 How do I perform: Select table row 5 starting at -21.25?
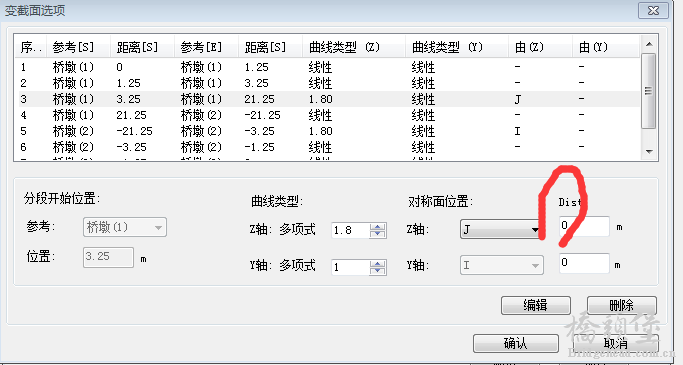coord(327,131)
